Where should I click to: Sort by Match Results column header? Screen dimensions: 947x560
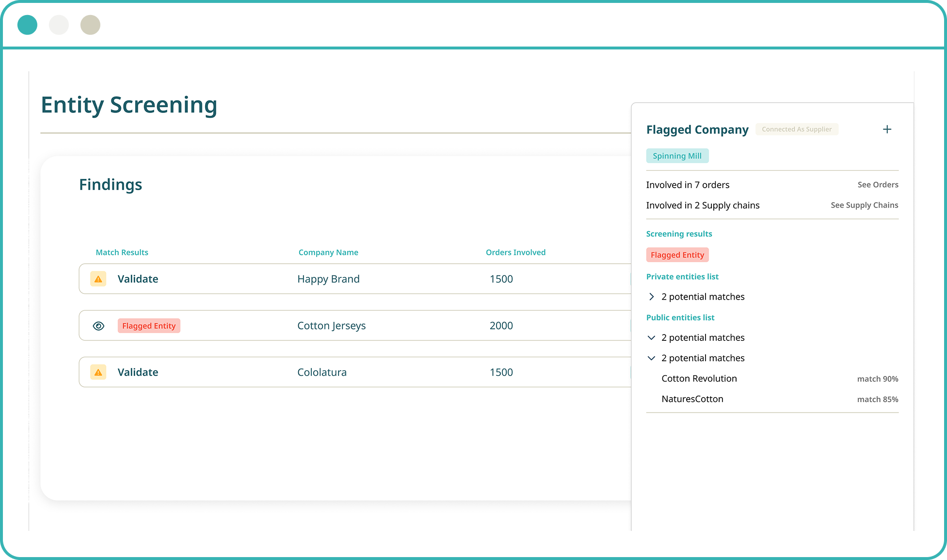(x=122, y=253)
